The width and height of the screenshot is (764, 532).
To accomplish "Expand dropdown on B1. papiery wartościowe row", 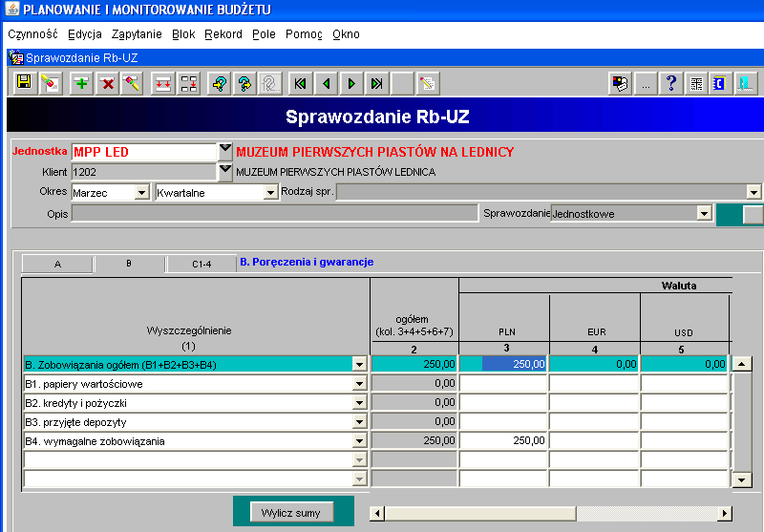I will click(x=359, y=383).
